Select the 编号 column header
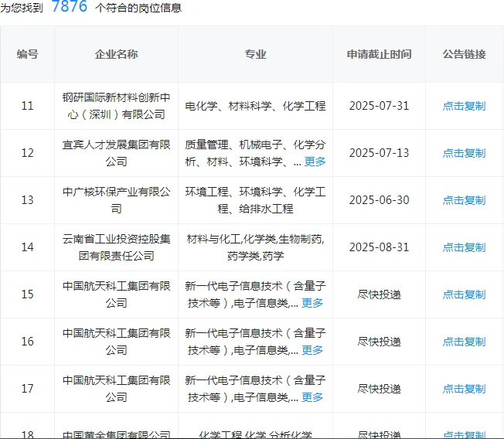504x439 pixels. [27, 54]
